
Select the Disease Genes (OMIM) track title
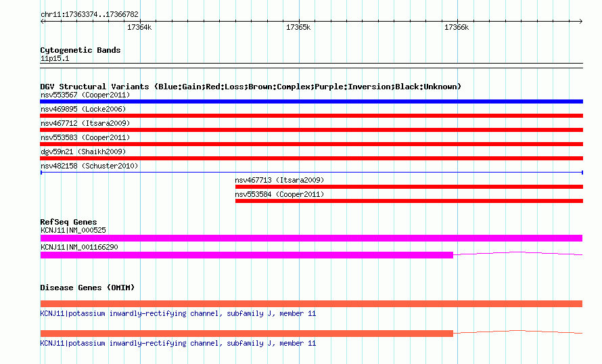(x=87, y=288)
